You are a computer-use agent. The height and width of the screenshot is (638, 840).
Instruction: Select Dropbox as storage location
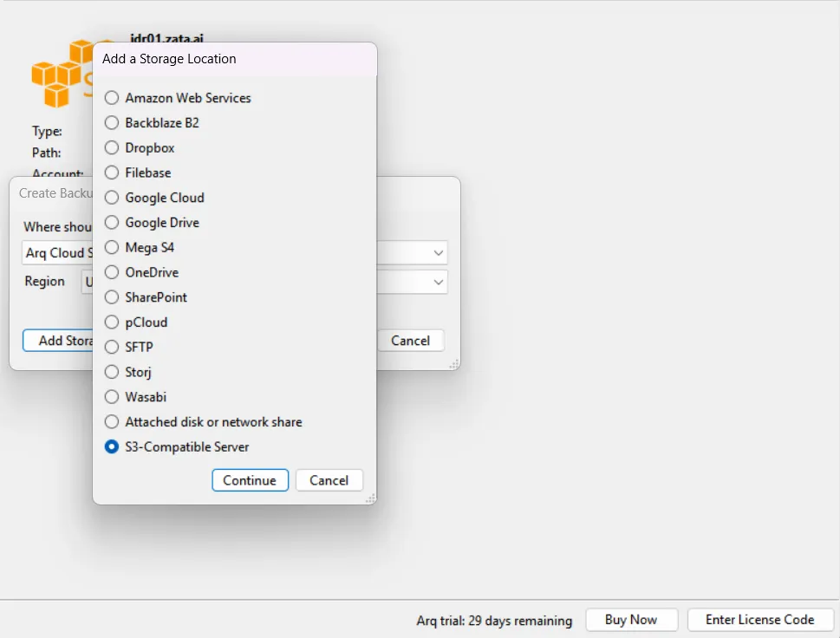pyautogui.click(x=112, y=147)
